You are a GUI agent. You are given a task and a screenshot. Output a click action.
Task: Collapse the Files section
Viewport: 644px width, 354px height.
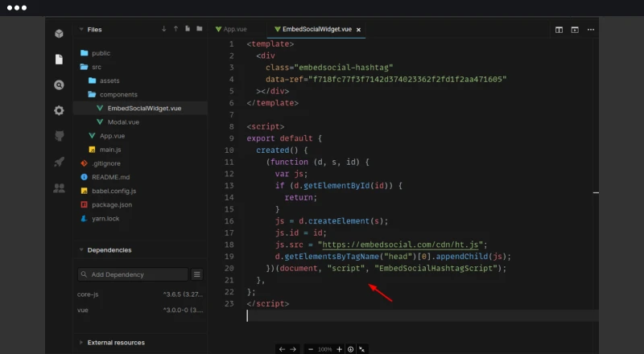[81, 29]
